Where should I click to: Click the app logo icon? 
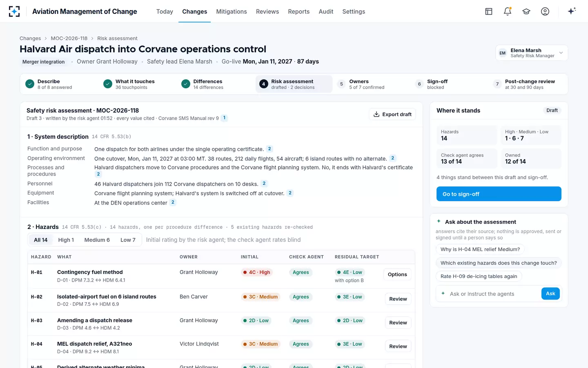[14, 11]
